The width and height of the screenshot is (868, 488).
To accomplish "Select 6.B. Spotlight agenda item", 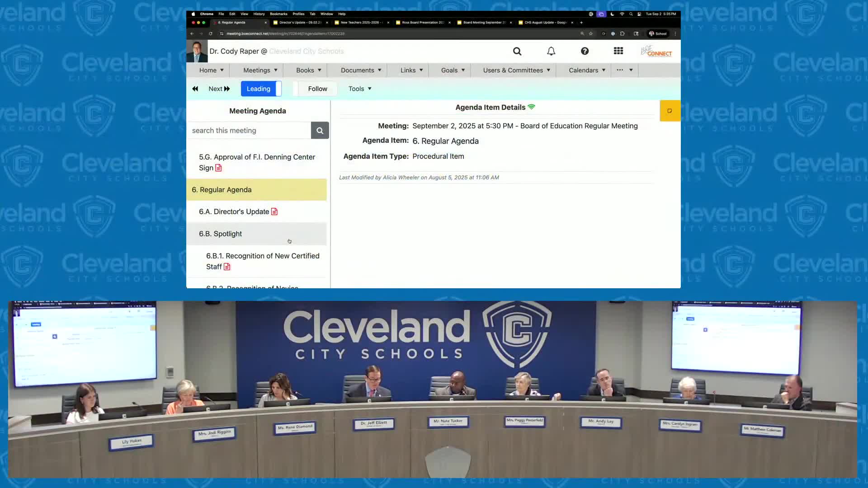I will pos(221,234).
